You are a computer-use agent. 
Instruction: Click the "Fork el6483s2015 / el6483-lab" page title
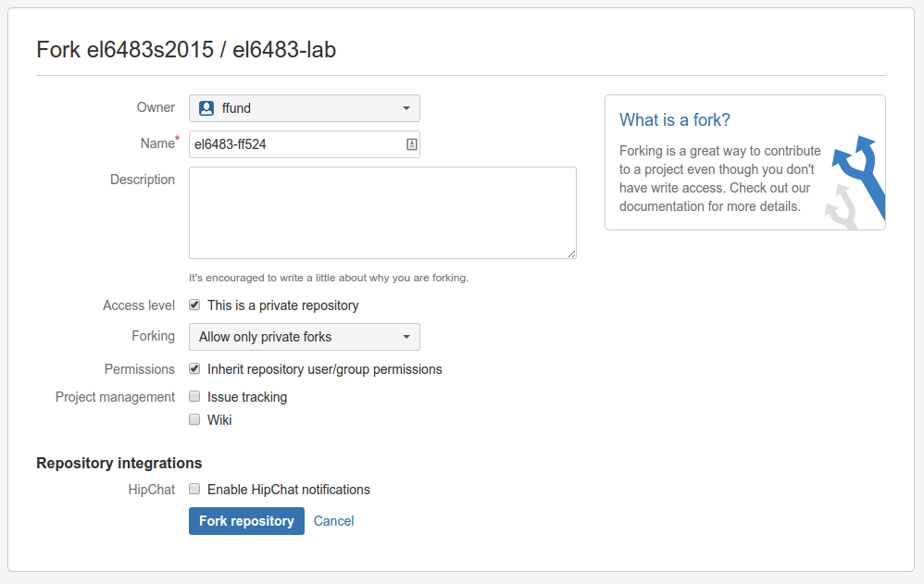tap(186, 50)
